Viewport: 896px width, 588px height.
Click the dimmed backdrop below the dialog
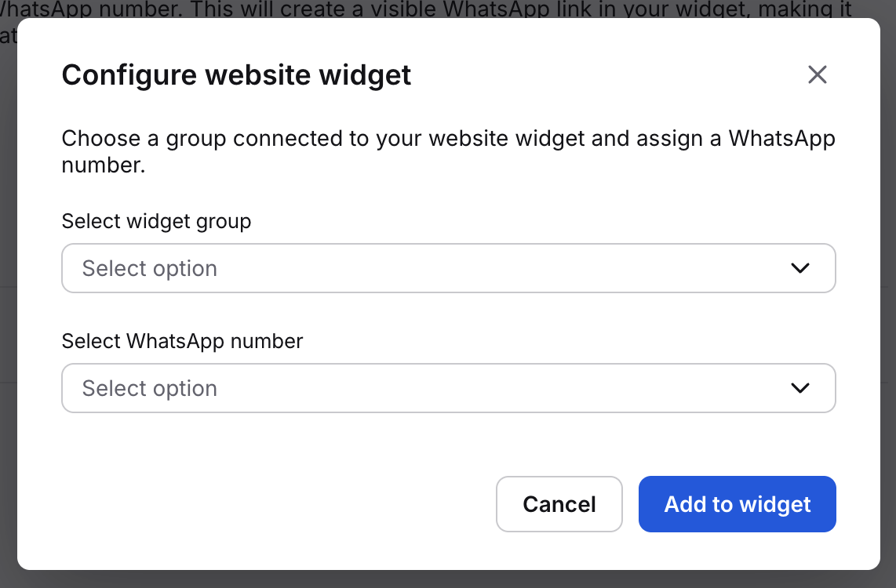(x=448, y=579)
